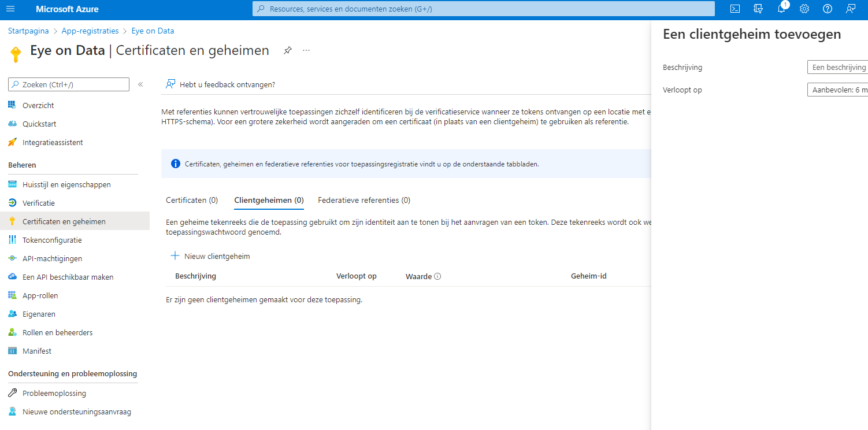
Task: Click the Een API beschikbaar maken cloud icon
Action: (12, 277)
